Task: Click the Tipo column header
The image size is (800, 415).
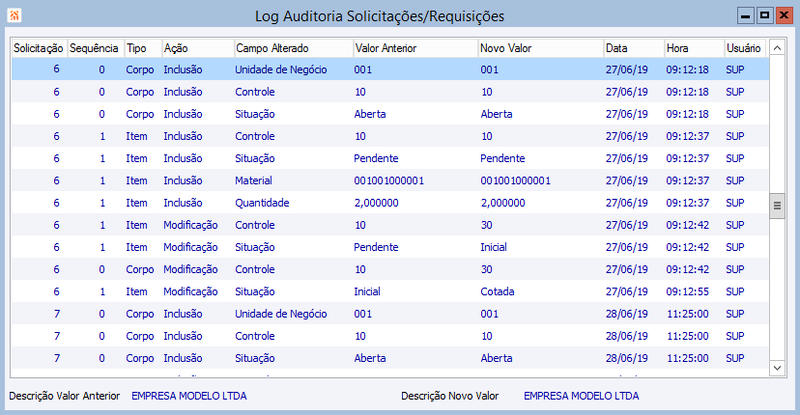Action: 142,48
